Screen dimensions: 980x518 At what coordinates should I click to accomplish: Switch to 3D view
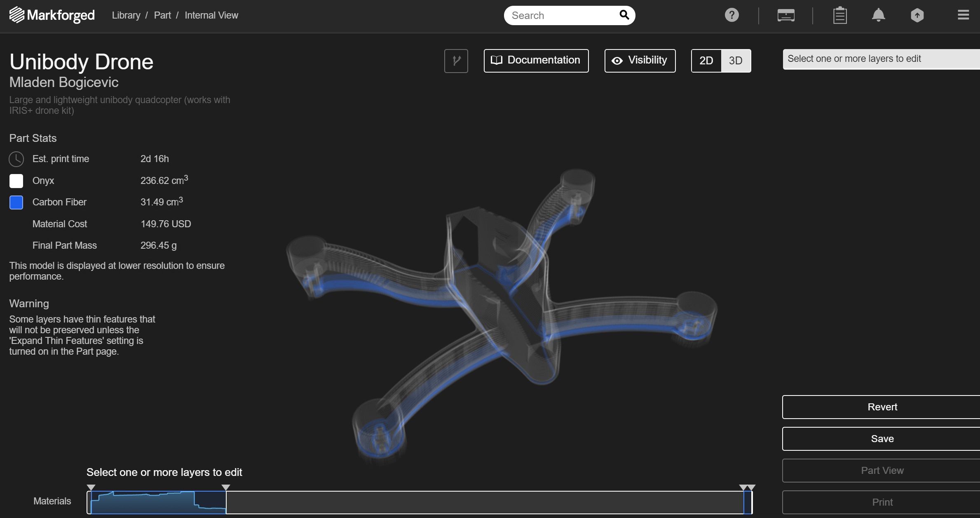point(736,61)
